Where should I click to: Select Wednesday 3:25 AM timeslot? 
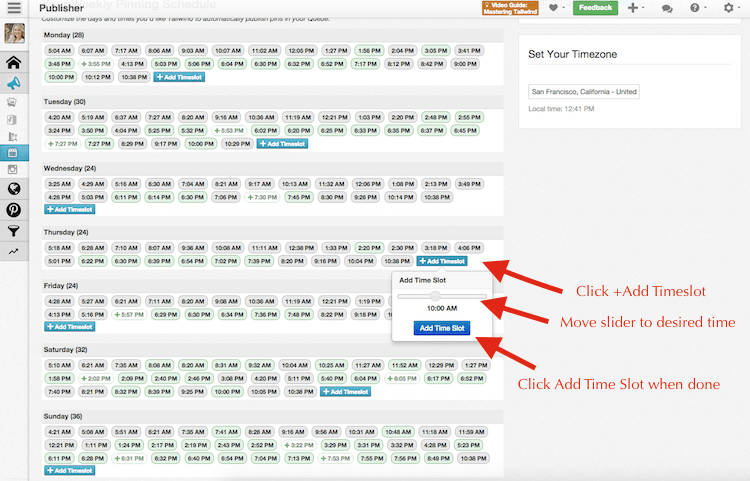pyautogui.click(x=59, y=184)
